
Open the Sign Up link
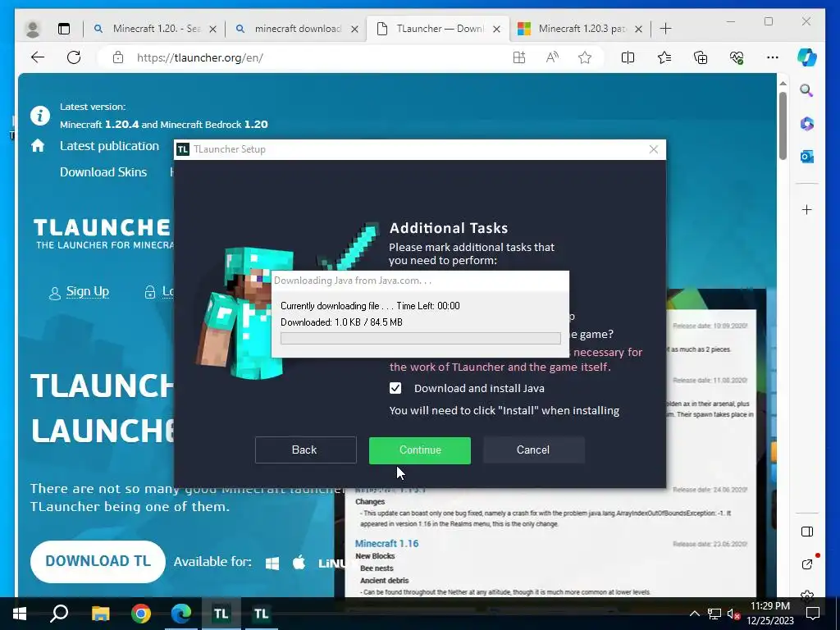(87, 291)
